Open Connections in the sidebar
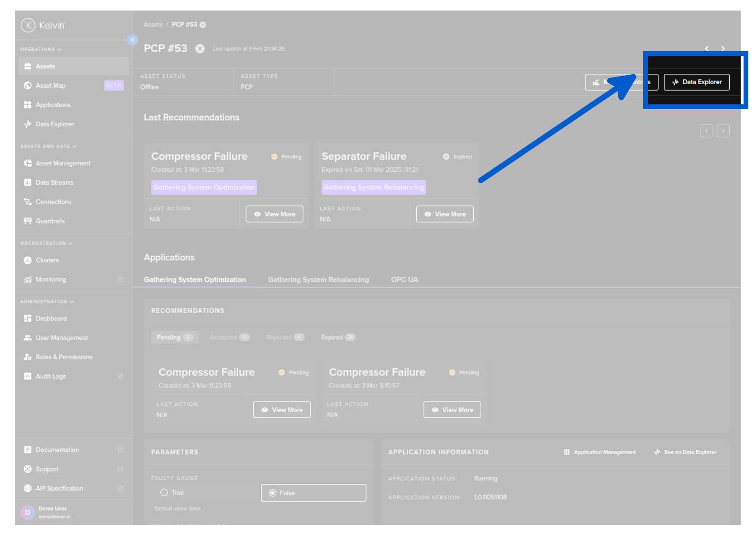Screen dimensions: 756x536 (x=53, y=202)
